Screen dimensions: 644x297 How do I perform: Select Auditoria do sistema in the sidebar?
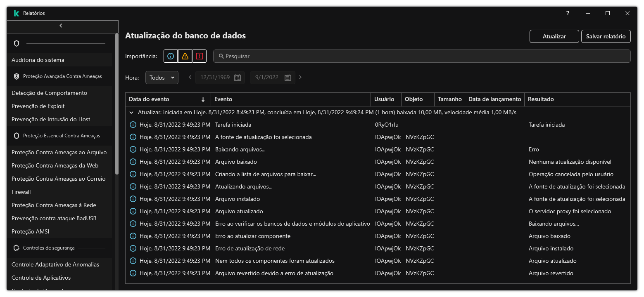pos(37,60)
